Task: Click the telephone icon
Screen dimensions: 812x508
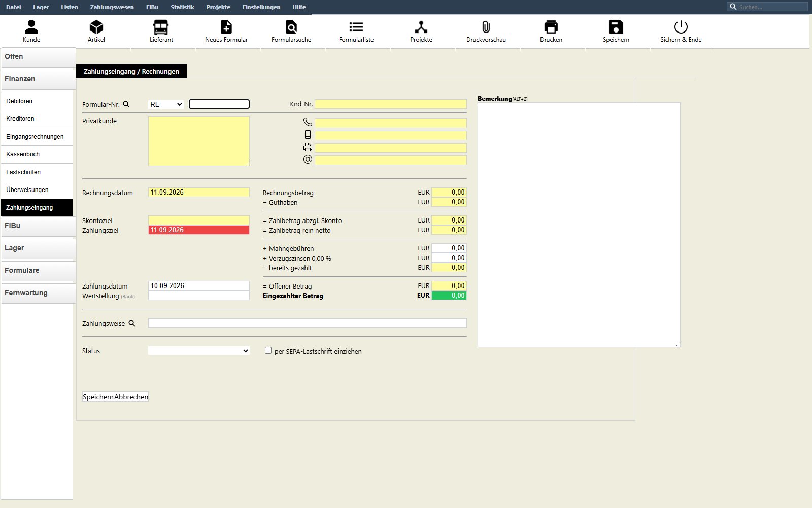Action: coord(308,122)
